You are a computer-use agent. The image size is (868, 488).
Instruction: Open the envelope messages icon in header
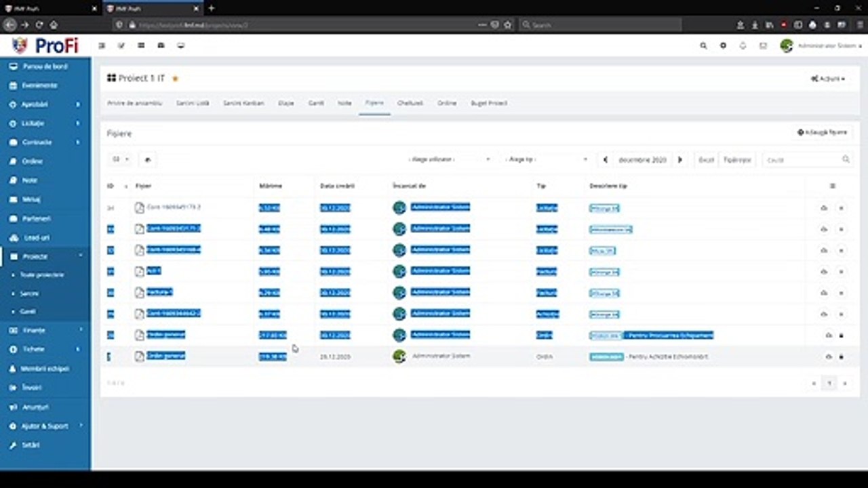click(x=763, y=45)
